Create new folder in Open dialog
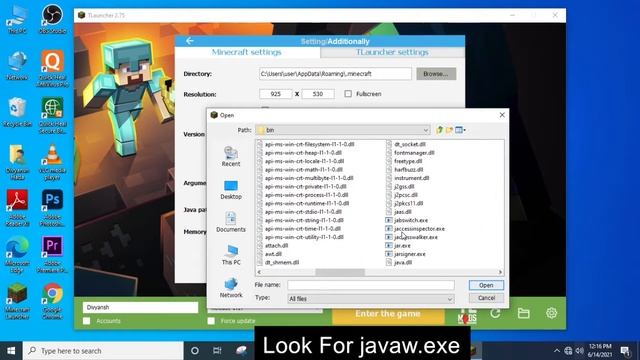640x360 pixels. click(449, 130)
